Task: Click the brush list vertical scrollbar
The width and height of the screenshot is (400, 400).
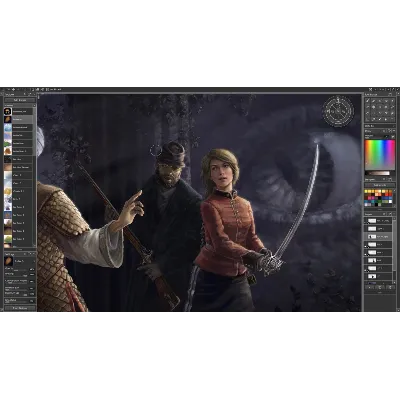Action: 35,177
